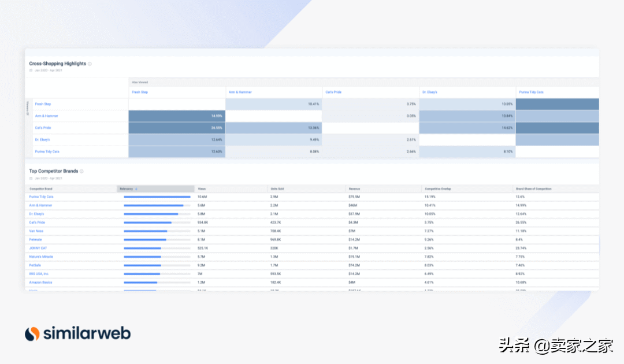Viewport: 624px width, 364px height.
Task: Click the $75.5M revenue value
Action: click(x=354, y=197)
